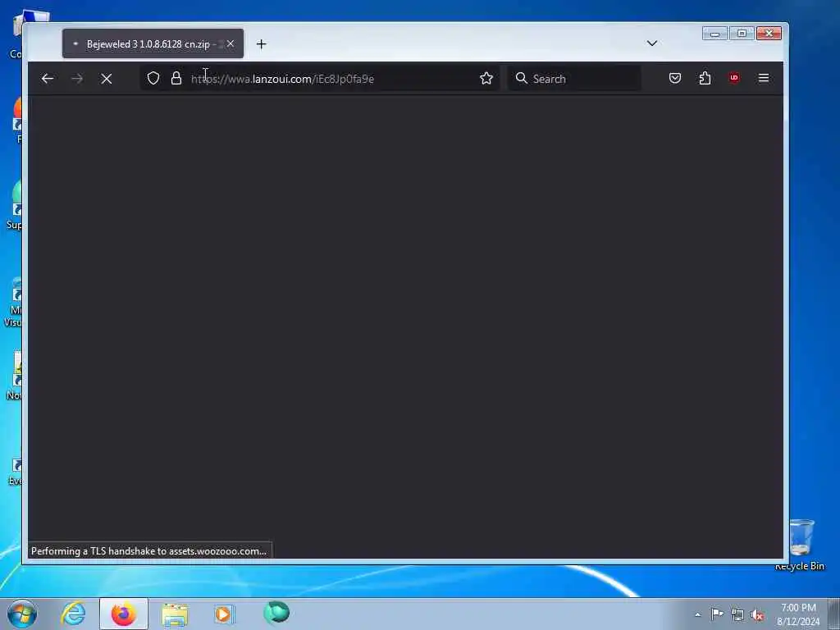Open the network tray icon
The width and height of the screenshot is (840, 630).
pos(737,615)
